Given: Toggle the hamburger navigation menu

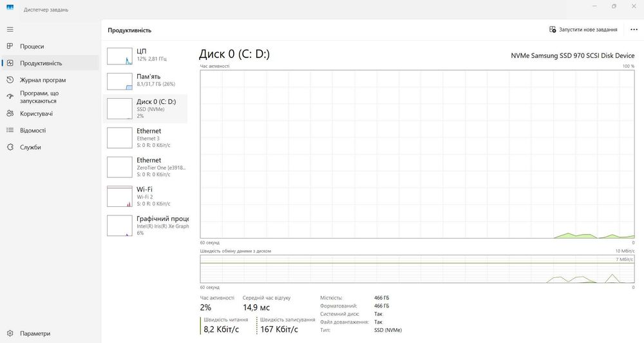Looking at the screenshot, I should coord(10,30).
